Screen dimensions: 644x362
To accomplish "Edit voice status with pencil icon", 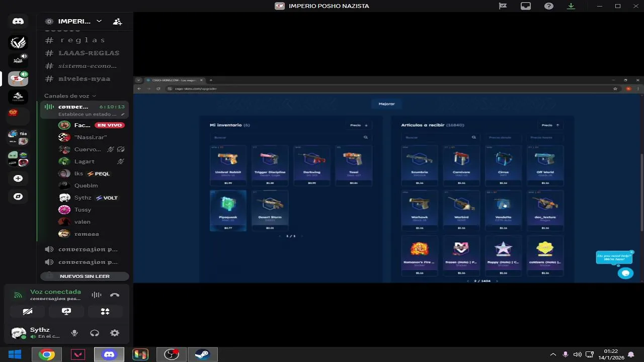I will click(x=123, y=114).
